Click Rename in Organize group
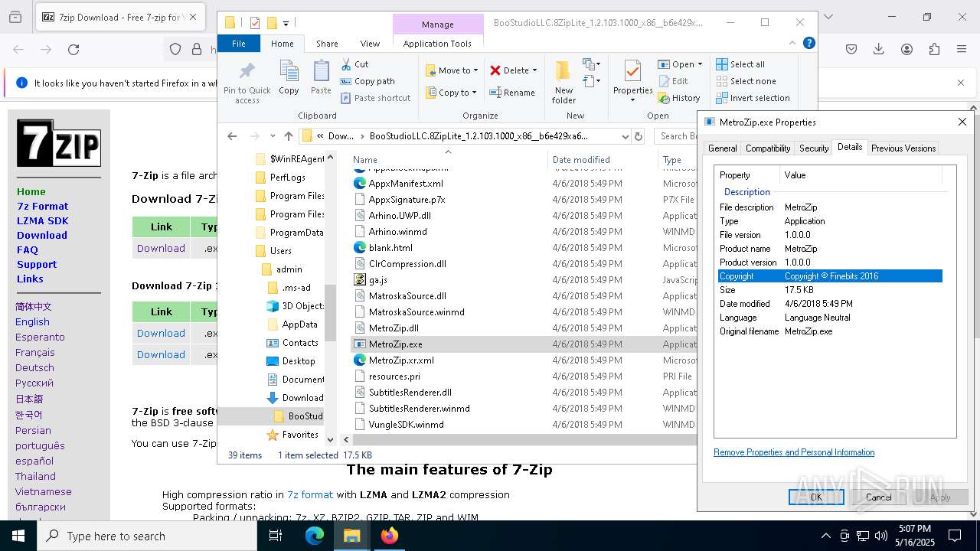The image size is (980, 551). click(x=513, y=93)
